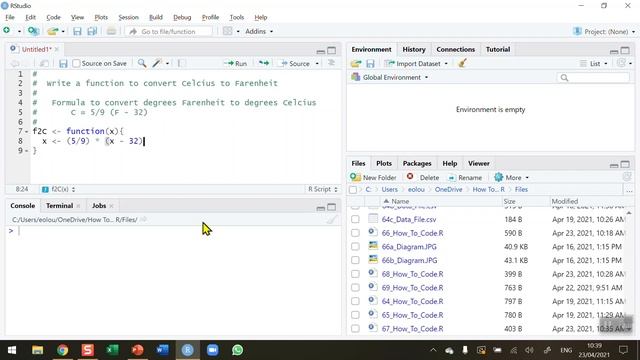This screenshot has height=360, width=640.
Task: Open the Import Dataset dropdown
Action: click(x=416, y=64)
